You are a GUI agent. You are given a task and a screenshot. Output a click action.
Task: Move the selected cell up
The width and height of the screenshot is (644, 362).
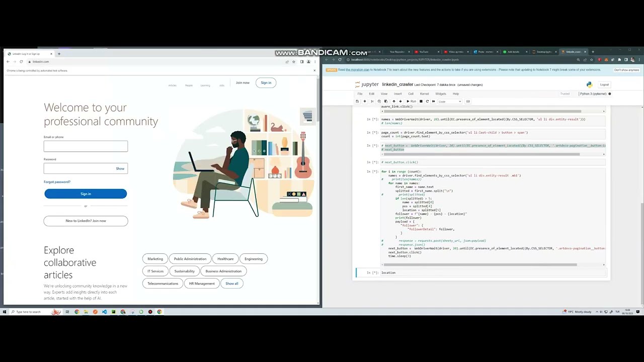(394, 101)
